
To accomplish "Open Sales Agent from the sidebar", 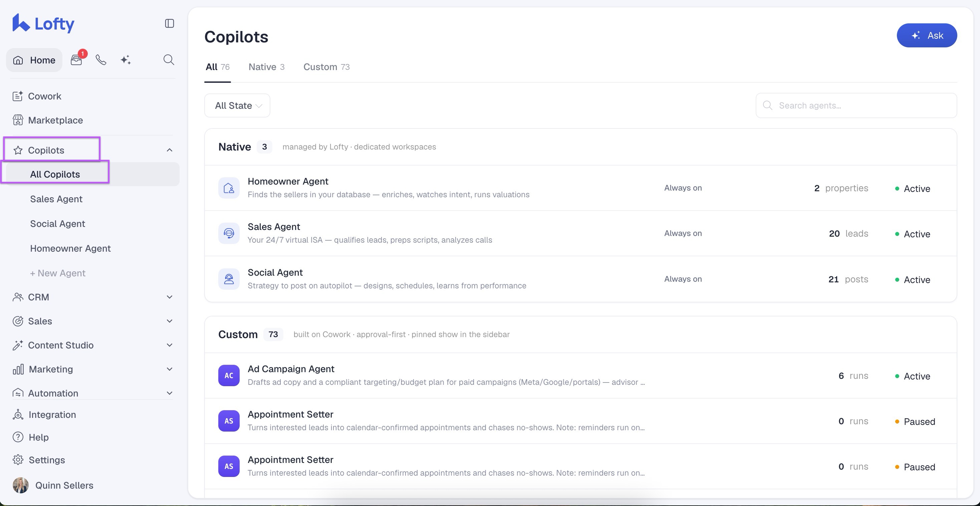I will [x=56, y=199].
